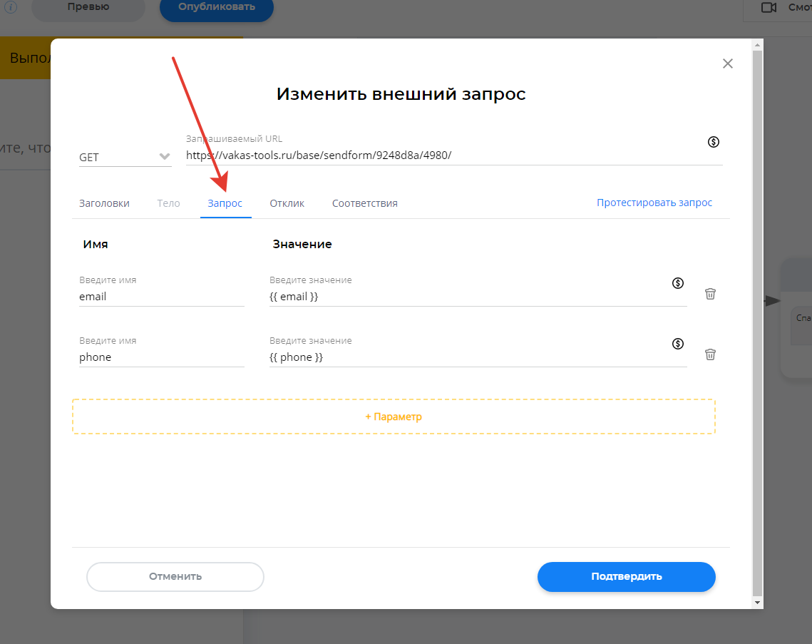Cancel changes with Отменить button

click(175, 576)
